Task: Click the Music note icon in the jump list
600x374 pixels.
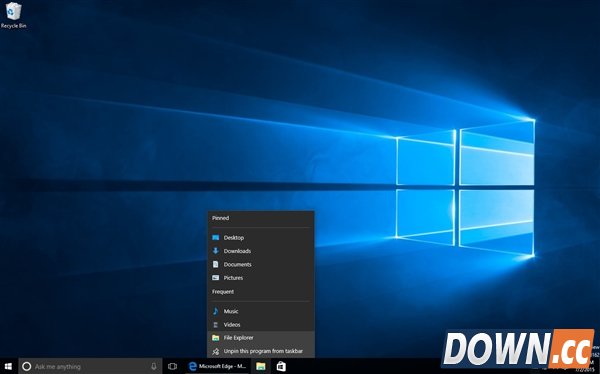Action: pos(215,311)
